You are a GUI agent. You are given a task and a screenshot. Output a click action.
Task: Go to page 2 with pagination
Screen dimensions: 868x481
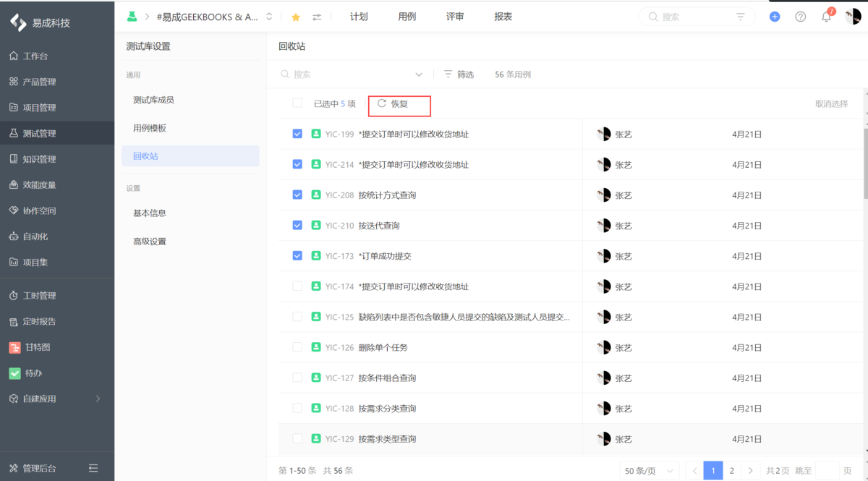(x=731, y=469)
